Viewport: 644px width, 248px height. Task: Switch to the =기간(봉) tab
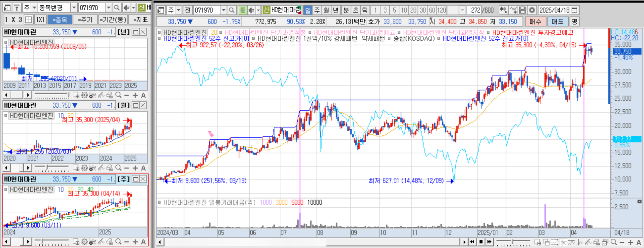point(113,20)
